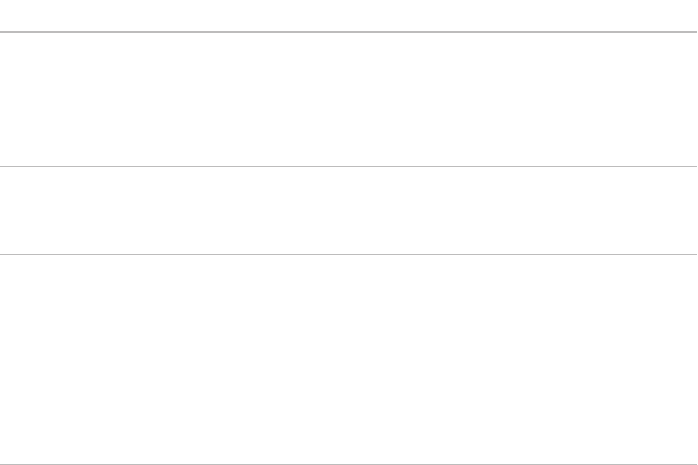Click the left end of the bottom divider

coord(3,464)
